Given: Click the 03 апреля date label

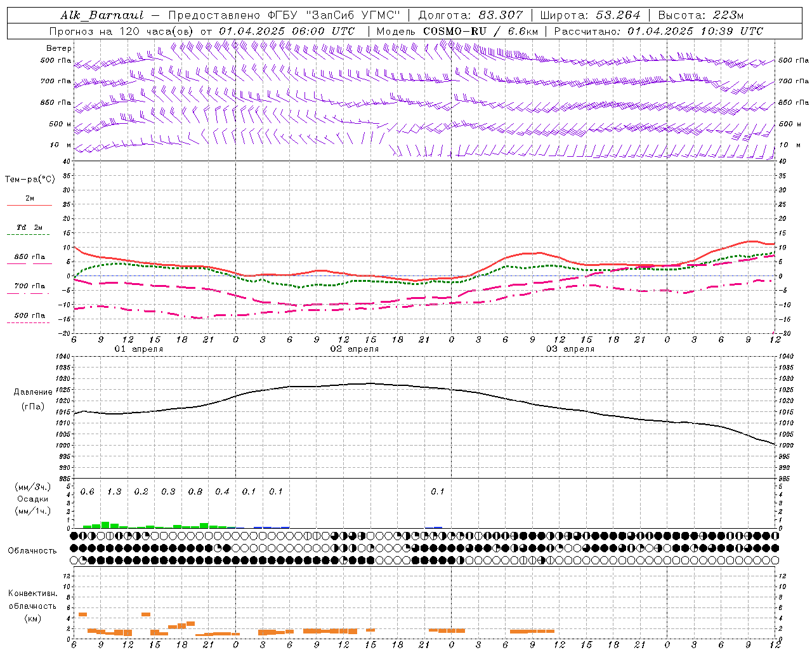Looking at the screenshot, I should pyautogui.click(x=570, y=349).
